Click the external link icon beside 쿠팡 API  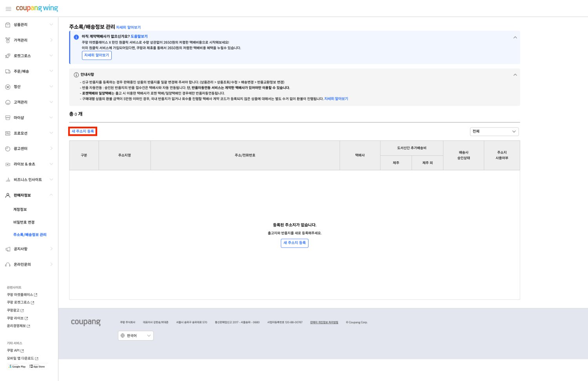pos(22,351)
